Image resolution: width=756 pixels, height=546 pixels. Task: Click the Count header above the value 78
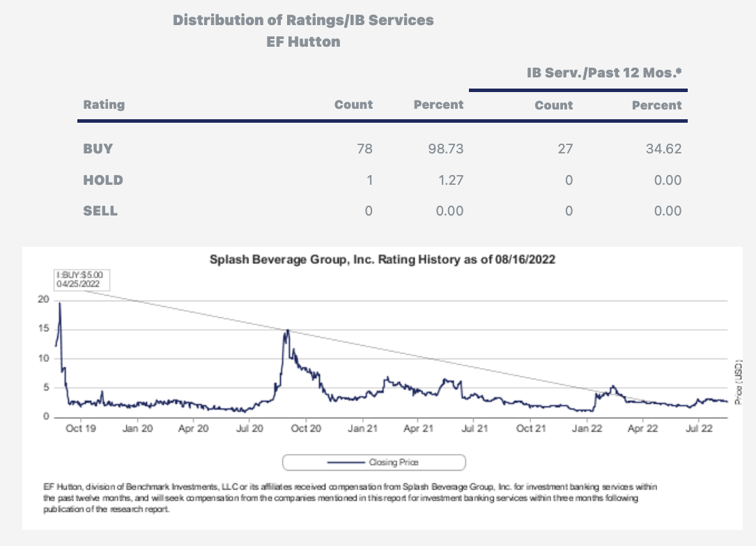tap(353, 105)
